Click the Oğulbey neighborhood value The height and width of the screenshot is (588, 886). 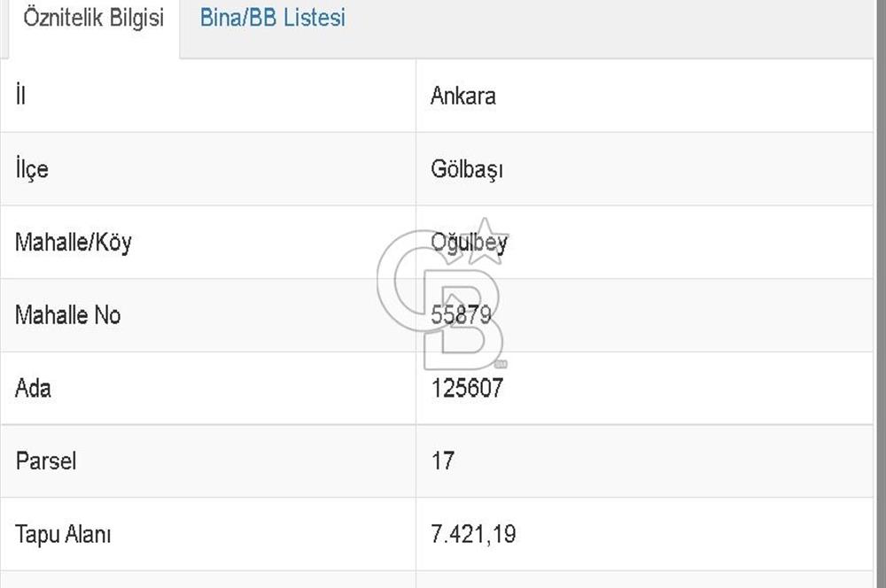(x=469, y=243)
